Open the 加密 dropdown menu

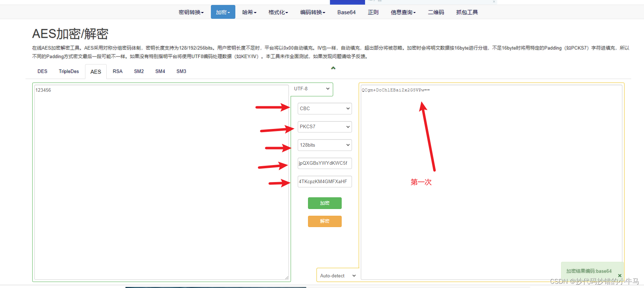point(223,12)
